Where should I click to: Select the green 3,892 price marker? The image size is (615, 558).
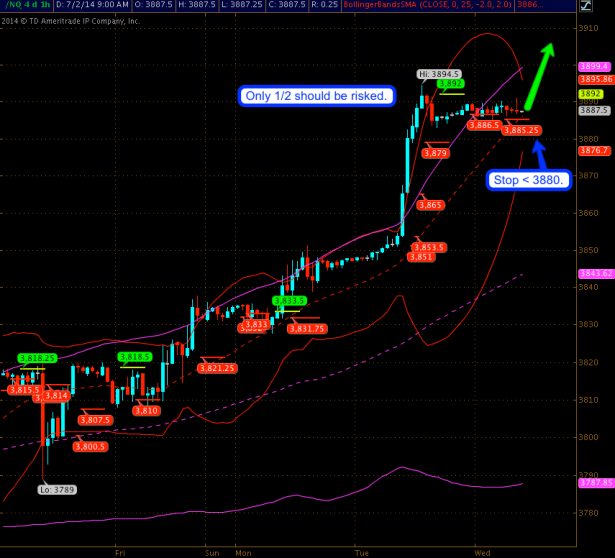click(x=450, y=84)
